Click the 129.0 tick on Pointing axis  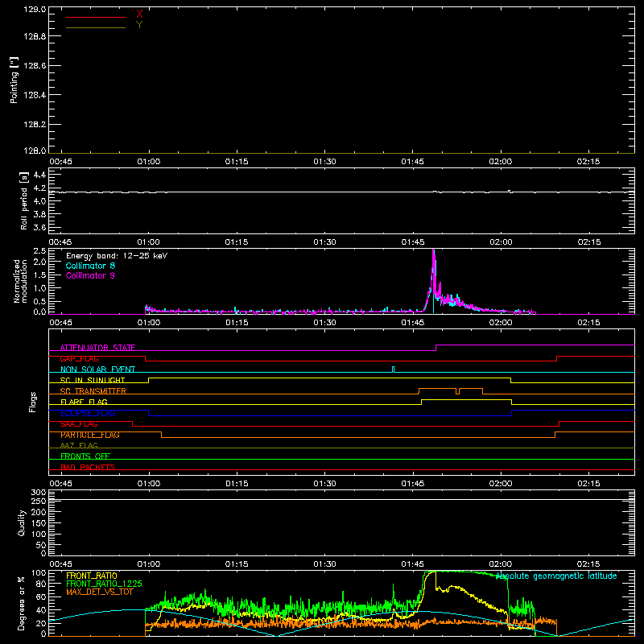[35, 9]
